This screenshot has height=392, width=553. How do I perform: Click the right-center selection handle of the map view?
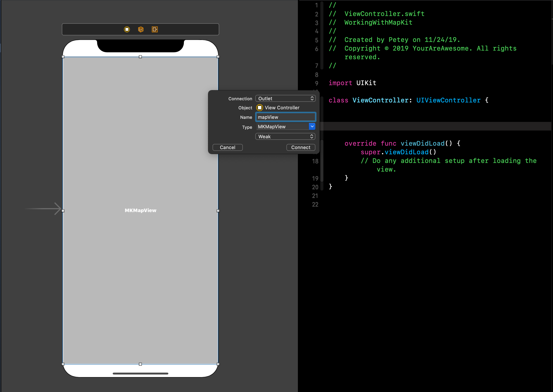coord(218,211)
